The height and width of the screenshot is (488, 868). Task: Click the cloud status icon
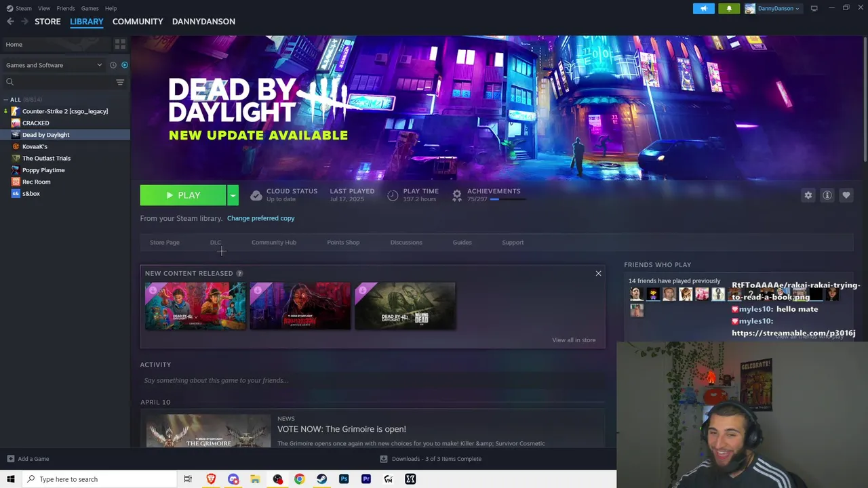tap(256, 195)
